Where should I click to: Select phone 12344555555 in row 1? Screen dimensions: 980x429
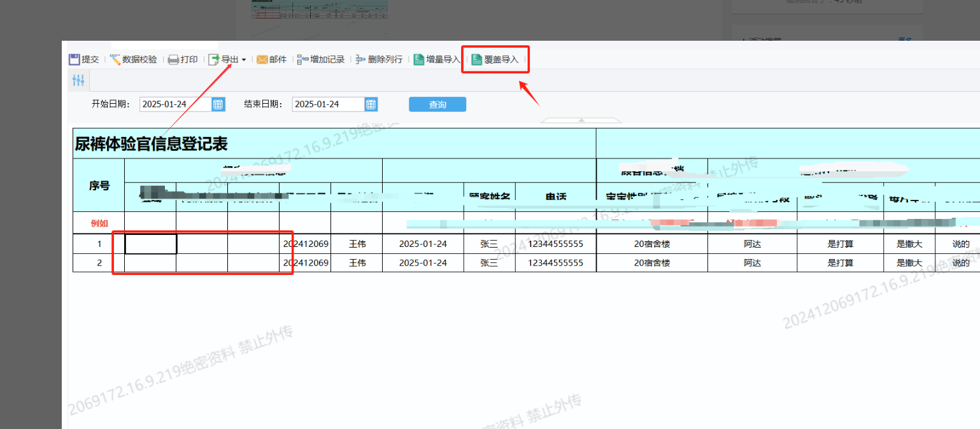(x=556, y=244)
